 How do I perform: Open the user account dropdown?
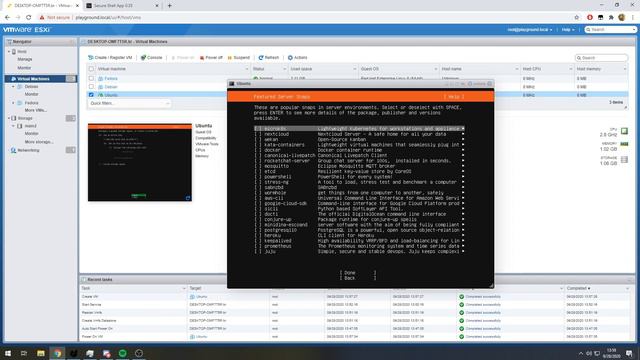[529, 30]
